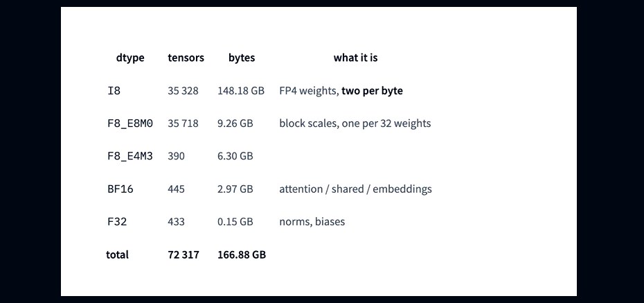The image size is (644, 303).
Task: Click the norms, biases description
Action: click(312, 222)
